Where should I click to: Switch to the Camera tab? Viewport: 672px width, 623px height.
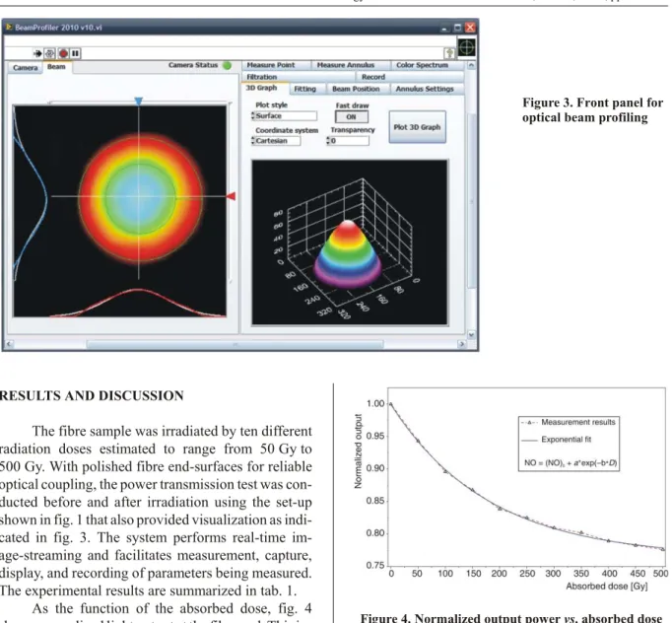click(x=26, y=68)
